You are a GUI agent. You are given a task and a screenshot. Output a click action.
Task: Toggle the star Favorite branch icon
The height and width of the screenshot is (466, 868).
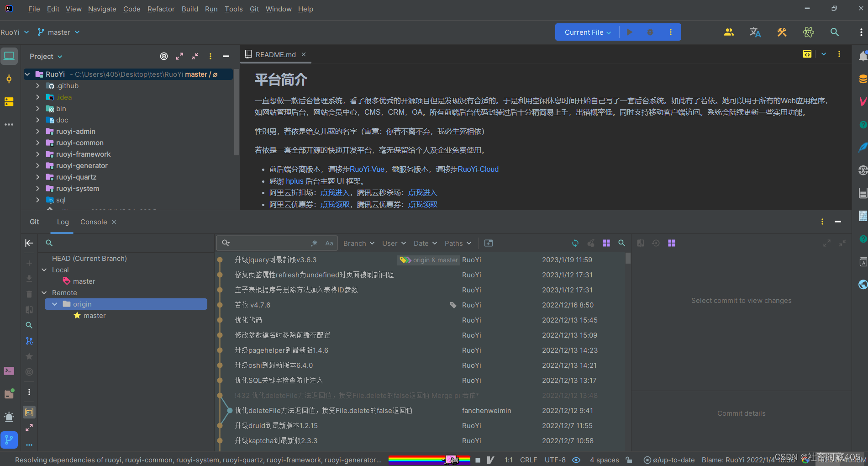[29, 356]
